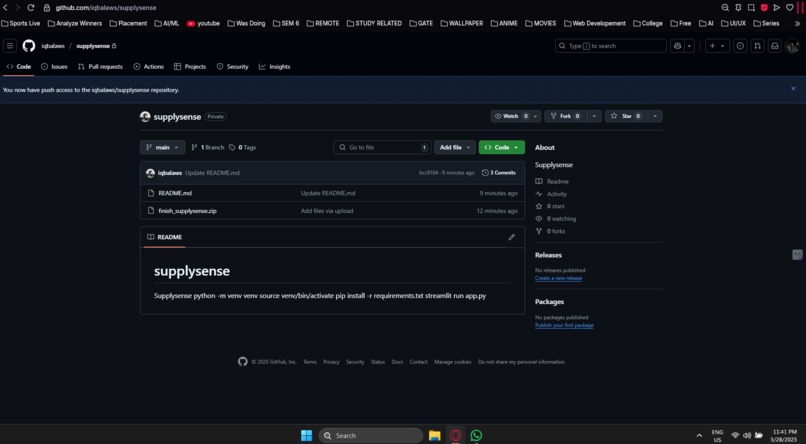Click iqbalaws owner in breadcrumb
The image size is (806, 444).
point(53,46)
